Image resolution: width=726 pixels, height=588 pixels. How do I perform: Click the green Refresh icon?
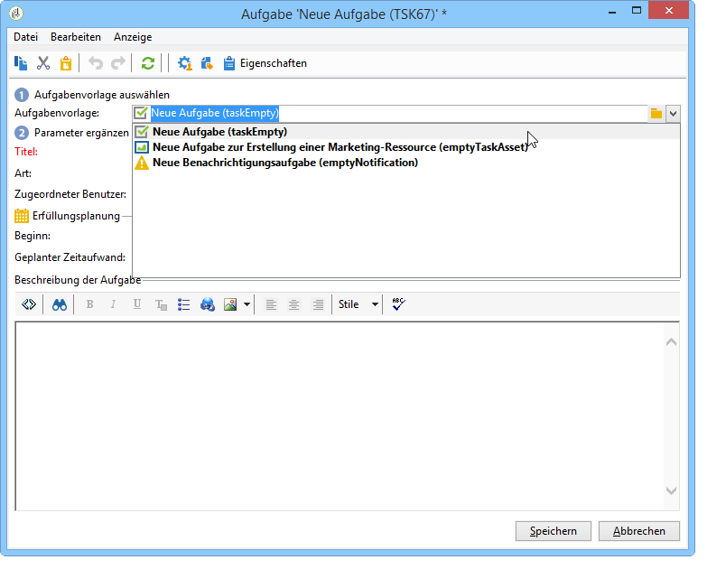(x=148, y=63)
